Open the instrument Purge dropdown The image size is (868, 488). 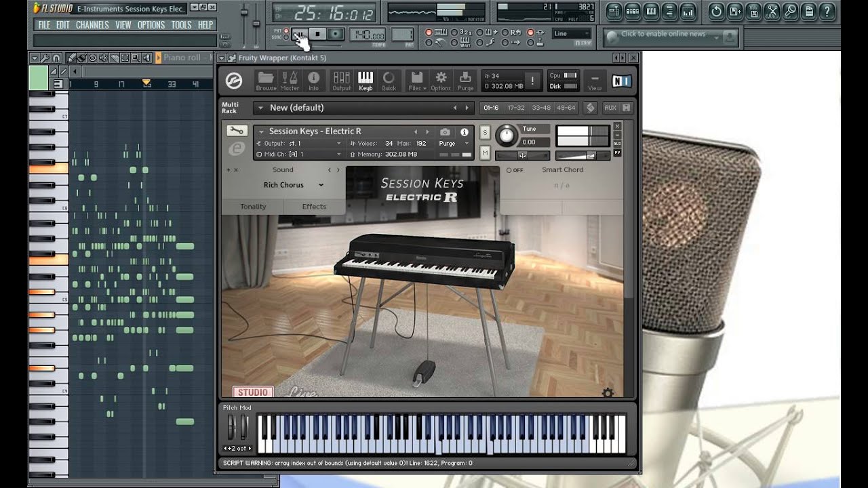coord(456,144)
